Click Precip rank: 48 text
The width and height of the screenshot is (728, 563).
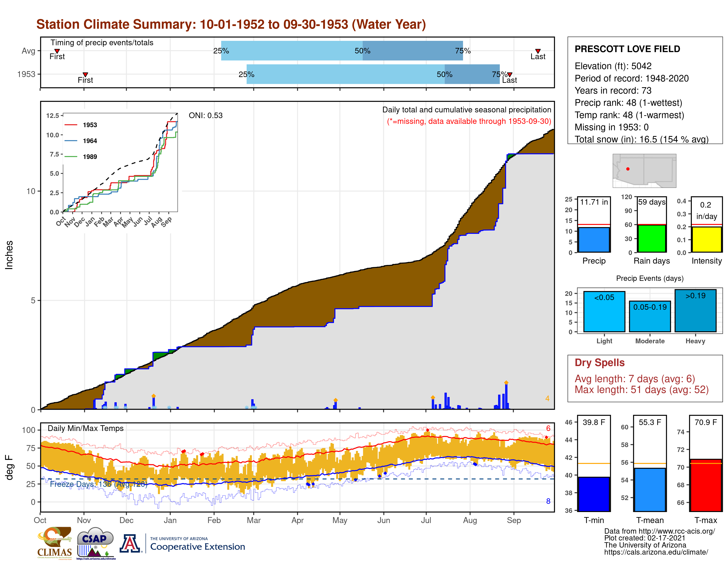point(628,103)
